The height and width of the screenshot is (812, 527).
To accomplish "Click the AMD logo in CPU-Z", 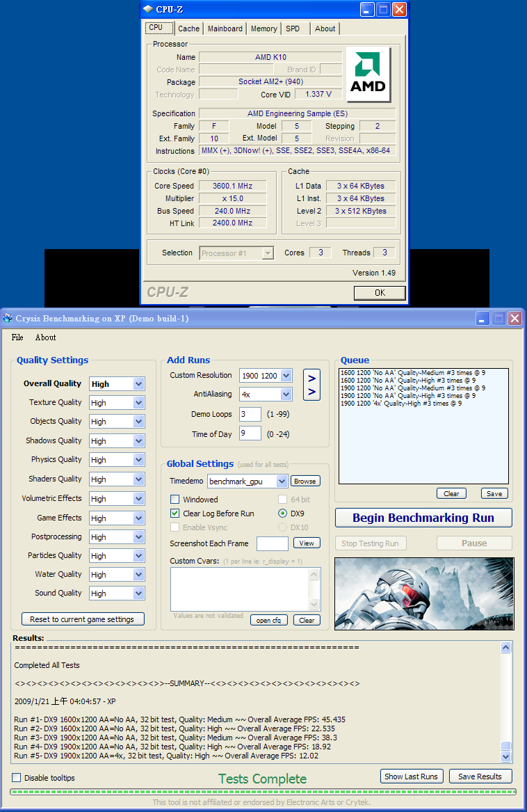I will click(368, 74).
